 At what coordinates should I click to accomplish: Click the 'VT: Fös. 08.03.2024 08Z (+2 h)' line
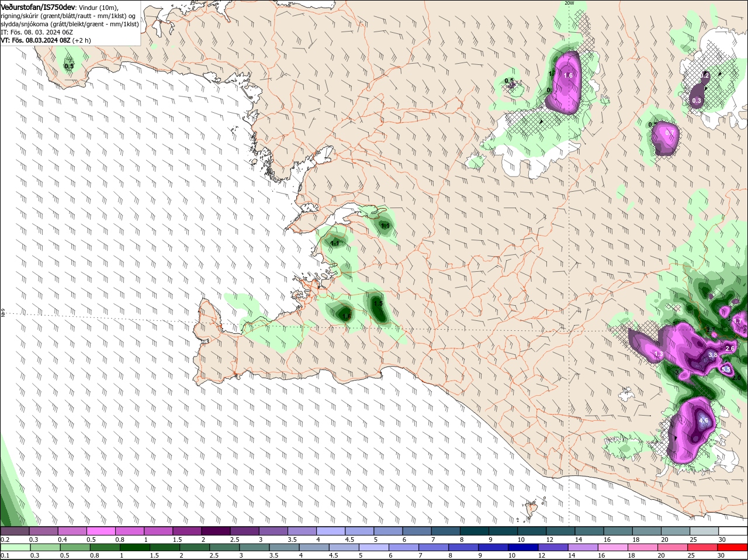(x=46, y=40)
